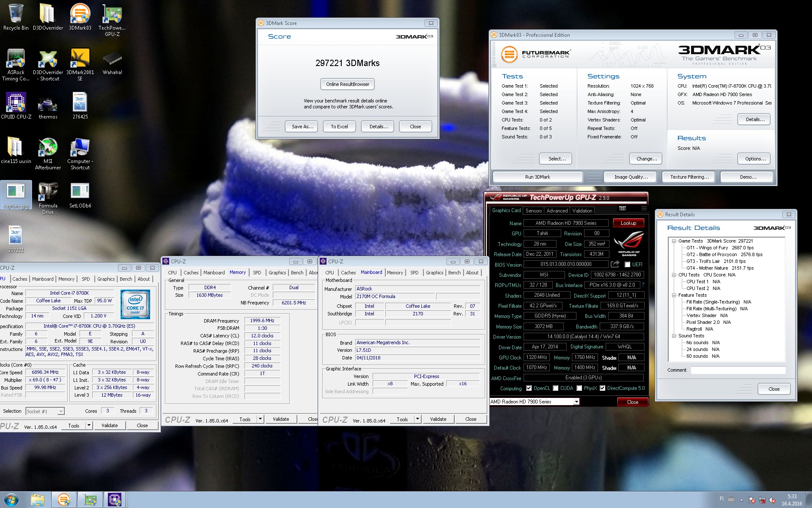Collapse the Sound Tests tree node

tap(674, 336)
